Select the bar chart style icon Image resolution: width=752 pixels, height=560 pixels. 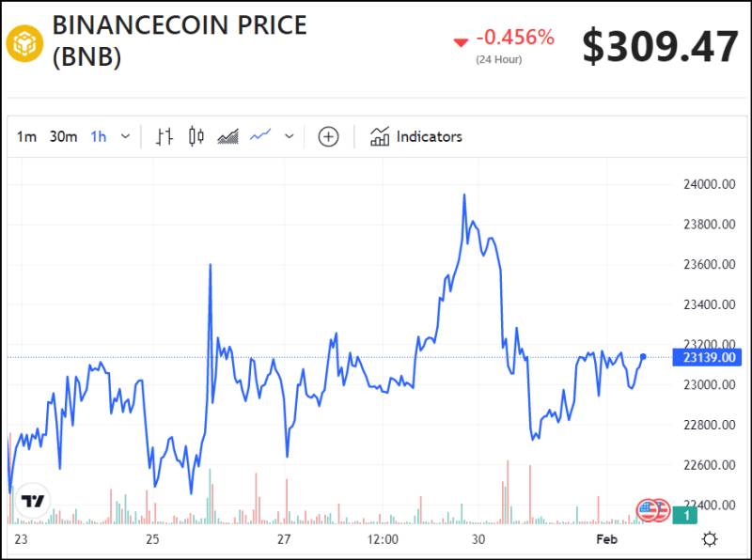[x=164, y=136]
